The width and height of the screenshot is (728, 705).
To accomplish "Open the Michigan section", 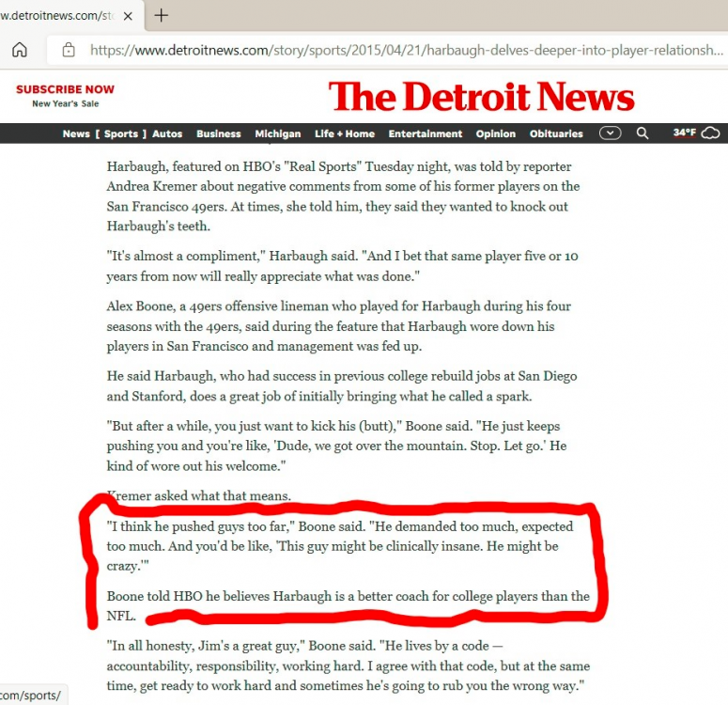I will click(x=277, y=133).
